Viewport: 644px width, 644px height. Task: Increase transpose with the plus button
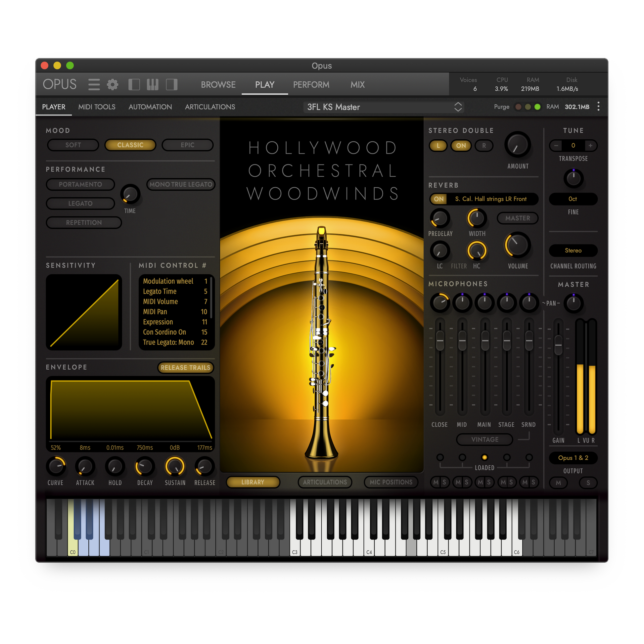[x=590, y=145]
